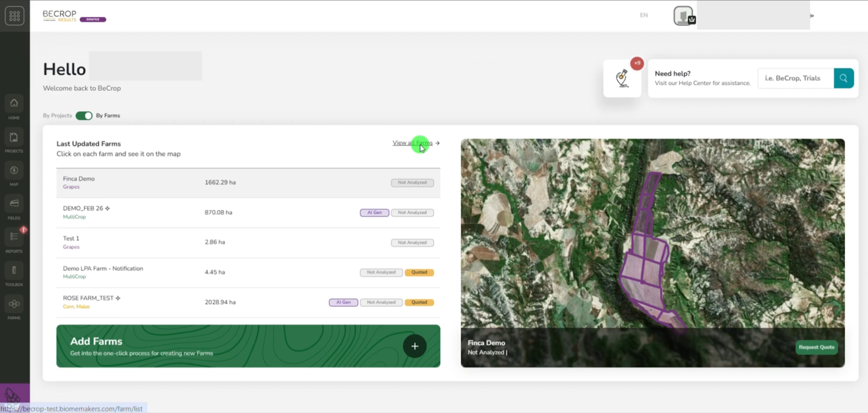The width and height of the screenshot is (868, 413).
Task: Click the microscope notifications icon
Action: point(622,79)
